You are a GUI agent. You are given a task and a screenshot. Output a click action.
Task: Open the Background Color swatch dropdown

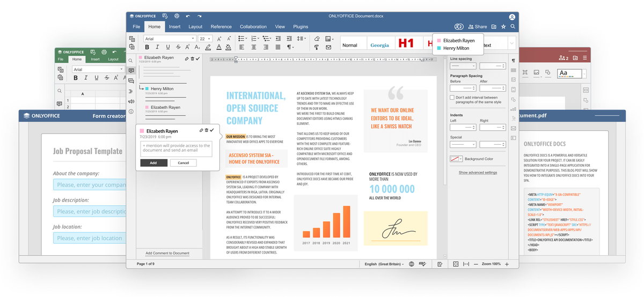coord(456,159)
